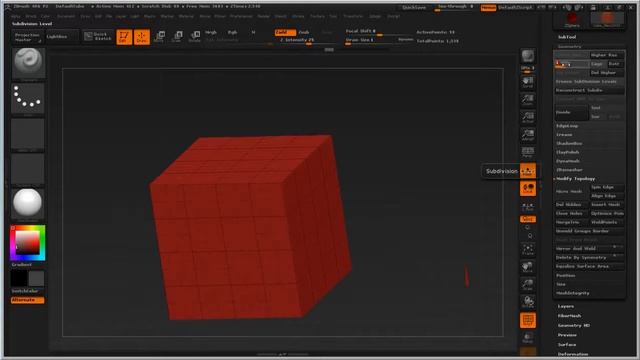
Task: Click the Zoom canvas icon
Action: click(x=528, y=100)
